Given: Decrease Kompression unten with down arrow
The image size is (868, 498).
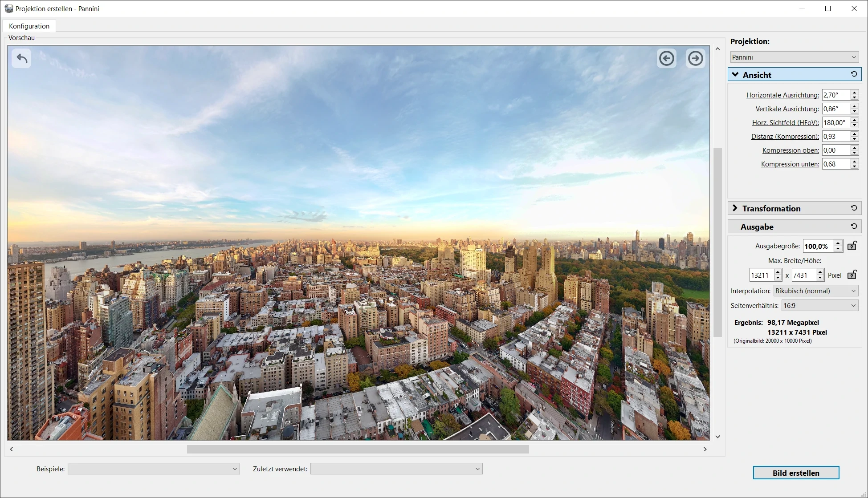Looking at the screenshot, I should point(854,167).
